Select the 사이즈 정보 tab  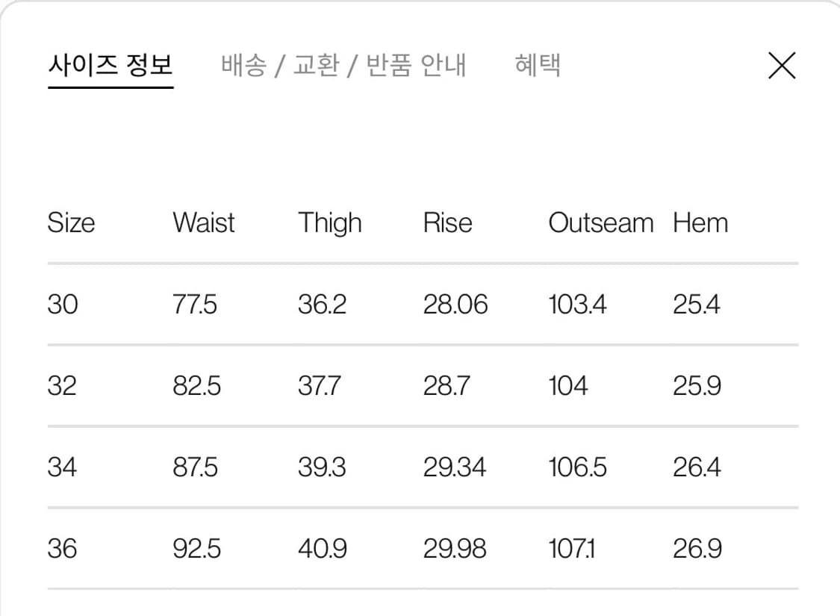pos(111,66)
